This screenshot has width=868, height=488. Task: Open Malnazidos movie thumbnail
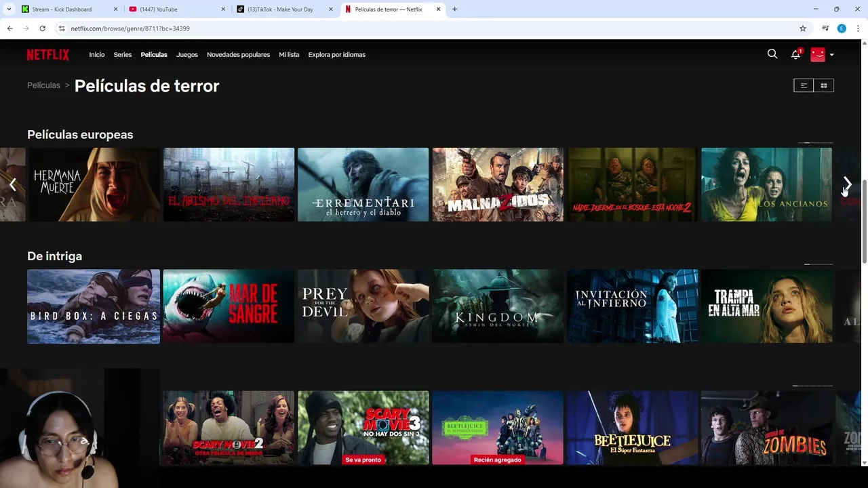coord(498,184)
